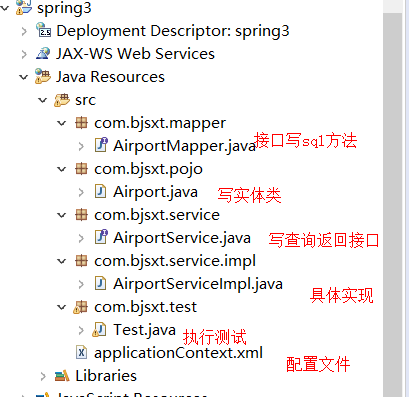
Task: Select the spring3 project label
Action: (x=64, y=8)
